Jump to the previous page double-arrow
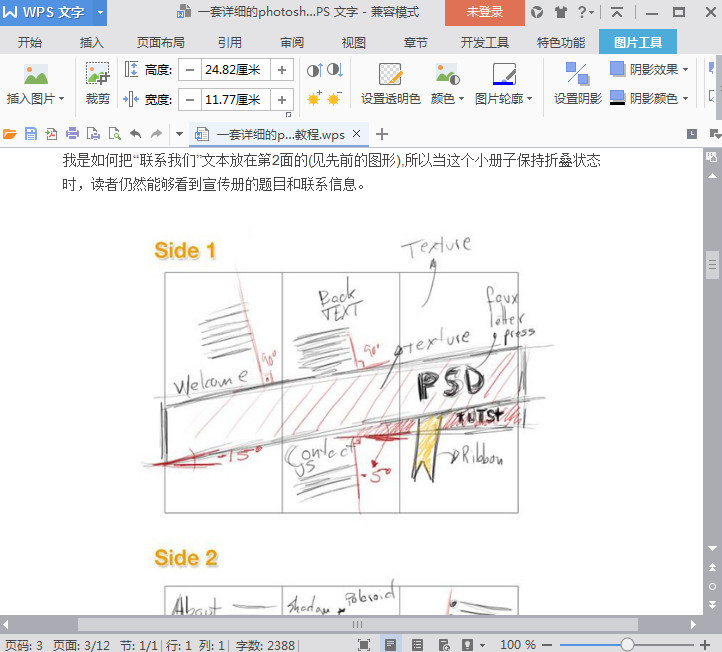722x652 pixels. [712, 567]
